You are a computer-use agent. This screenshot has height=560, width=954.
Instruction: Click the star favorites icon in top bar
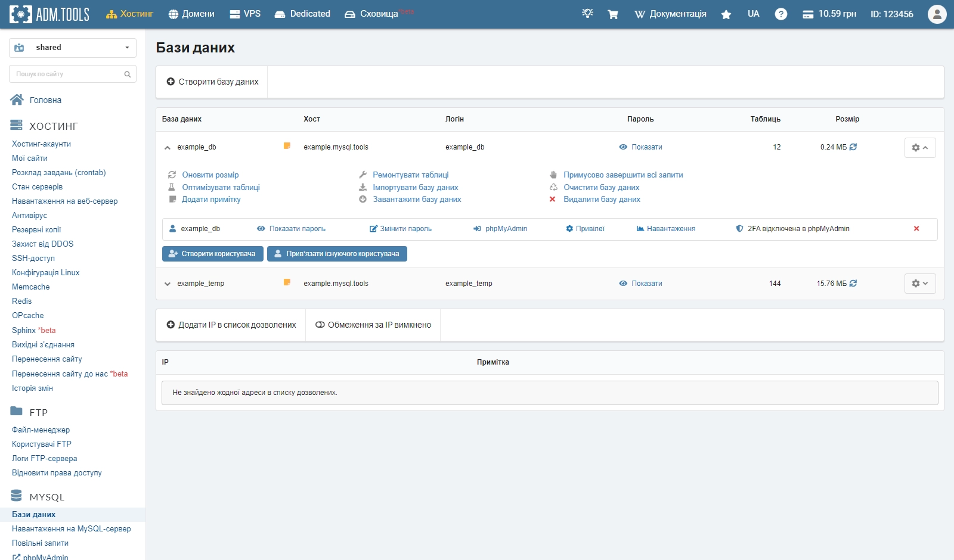tap(726, 14)
